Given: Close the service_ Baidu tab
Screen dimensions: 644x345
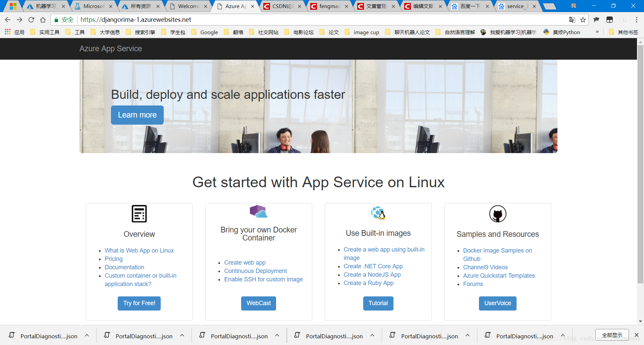Looking at the screenshot, I should tap(534, 6).
